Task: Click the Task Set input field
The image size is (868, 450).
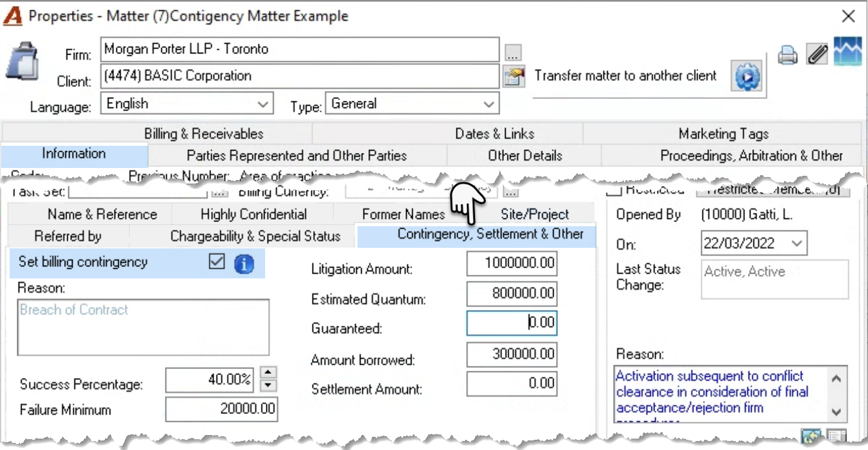Action: [x=139, y=193]
